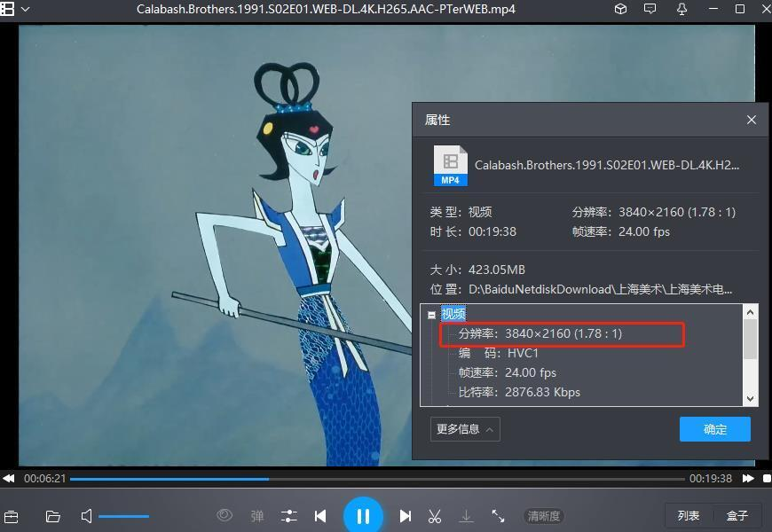Toggle the eye icon on the toolbar
772x532 pixels.
tap(225, 515)
